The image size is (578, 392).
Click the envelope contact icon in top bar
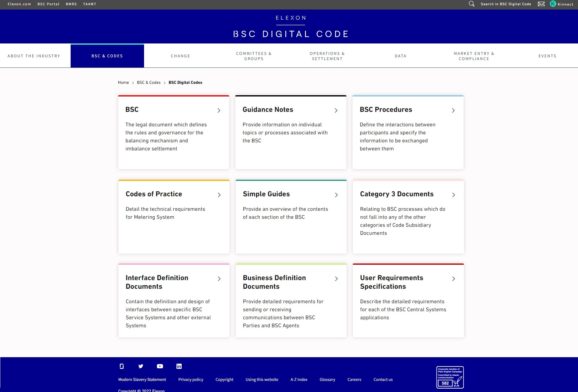(542, 4)
